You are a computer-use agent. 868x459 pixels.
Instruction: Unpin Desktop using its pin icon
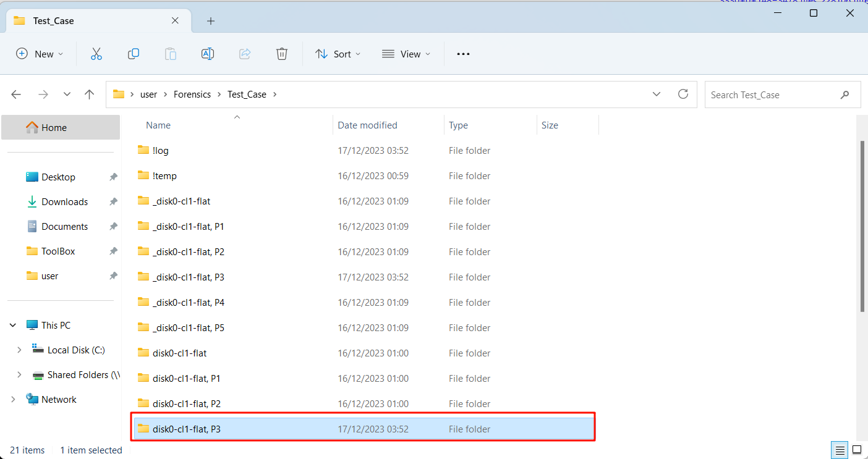113,177
